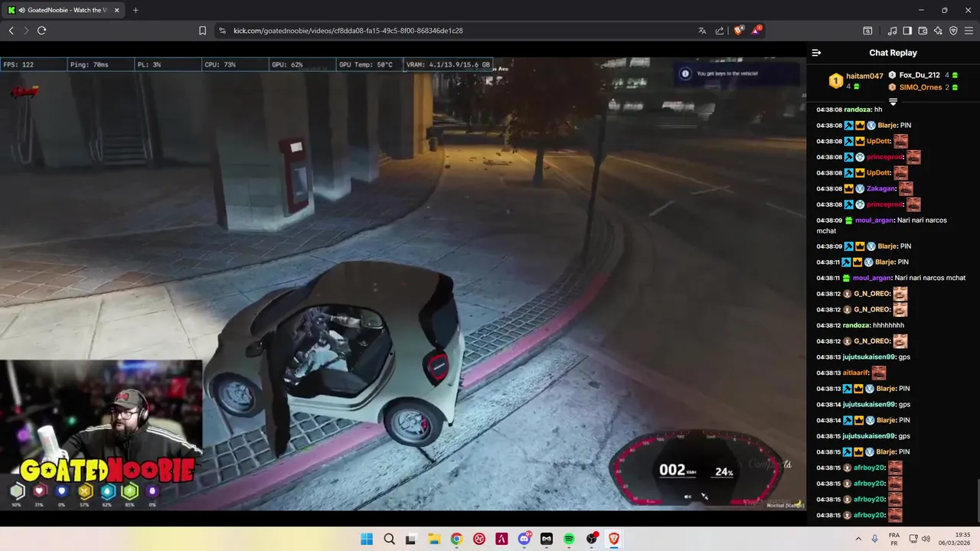Open Fox_Du_212 leaderboard entry
The image size is (980, 551).
click(x=923, y=75)
